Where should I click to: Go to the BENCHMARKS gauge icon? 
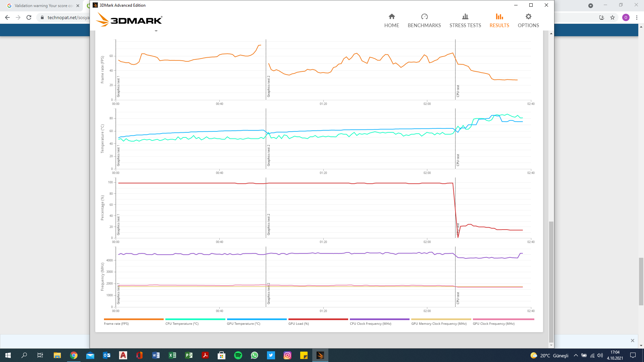pos(424,16)
